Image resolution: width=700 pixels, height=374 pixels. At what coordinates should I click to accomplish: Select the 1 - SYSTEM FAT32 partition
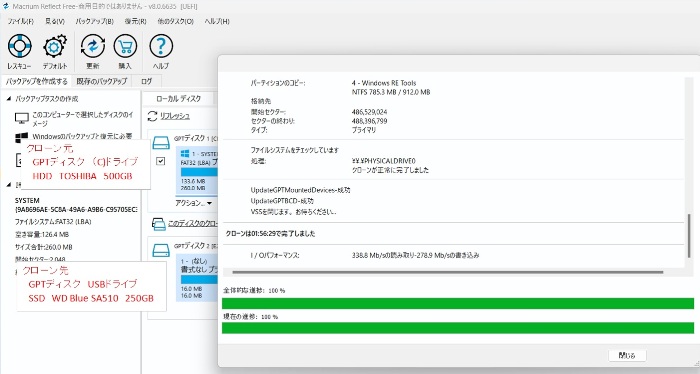tap(198, 170)
